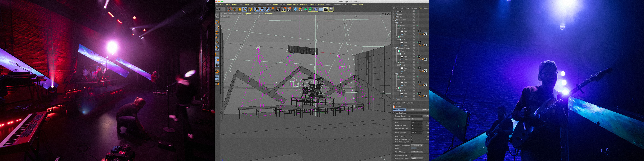The image size is (644, 161).
Task: Disable the Linear Workflow checkbox
Action: (412, 155)
